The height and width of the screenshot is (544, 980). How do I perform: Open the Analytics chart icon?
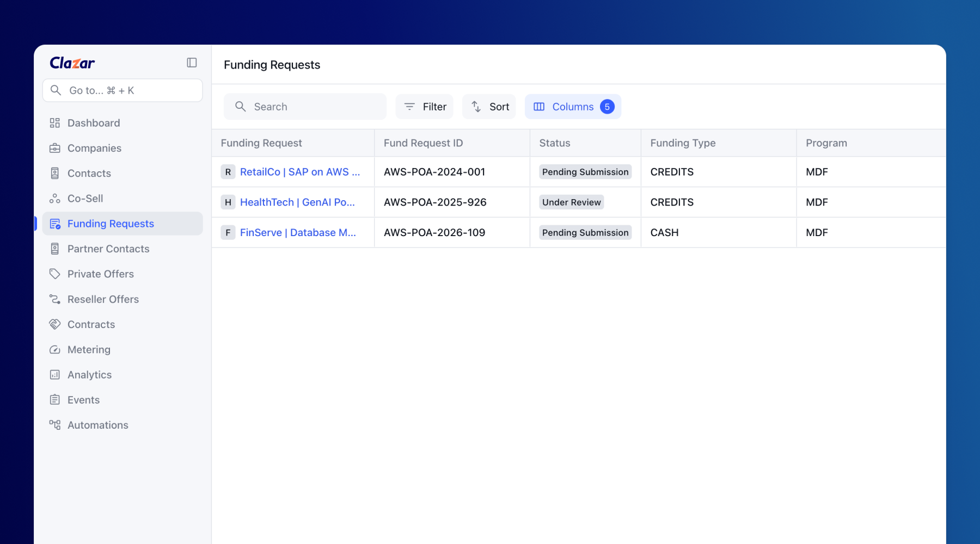(x=54, y=374)
